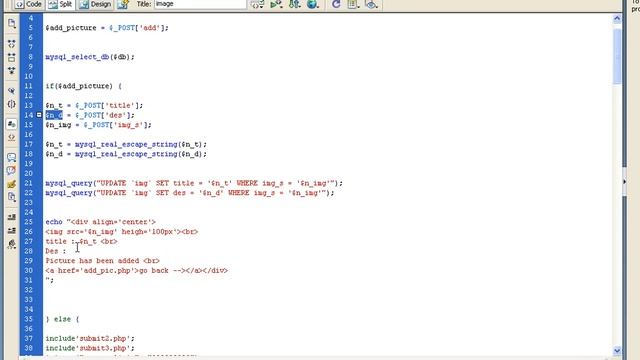Viewport: 640px width, 360px height.
Task: Click the Format Source Code icon
Action: point(11,244)
